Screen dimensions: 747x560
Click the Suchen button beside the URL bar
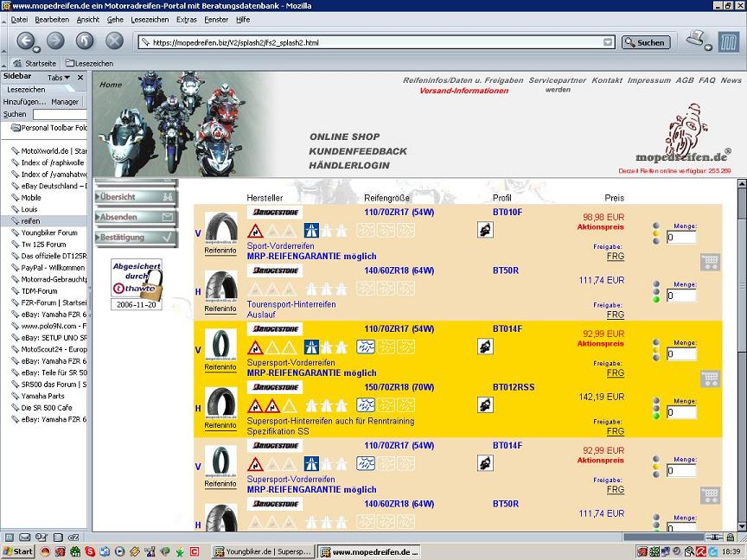tap(646, 42)
